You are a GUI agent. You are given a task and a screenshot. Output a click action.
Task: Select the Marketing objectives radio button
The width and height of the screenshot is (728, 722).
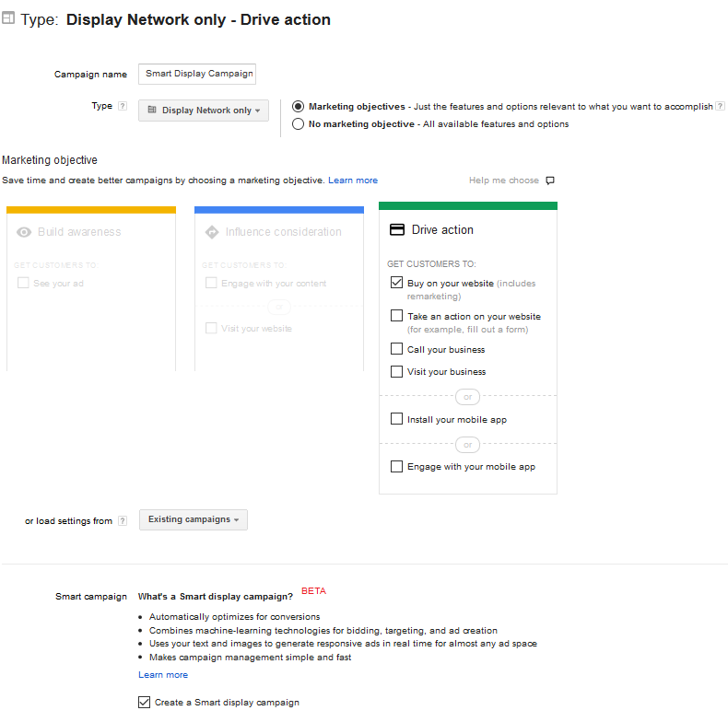pyautogui.click(x=298, y=107)
